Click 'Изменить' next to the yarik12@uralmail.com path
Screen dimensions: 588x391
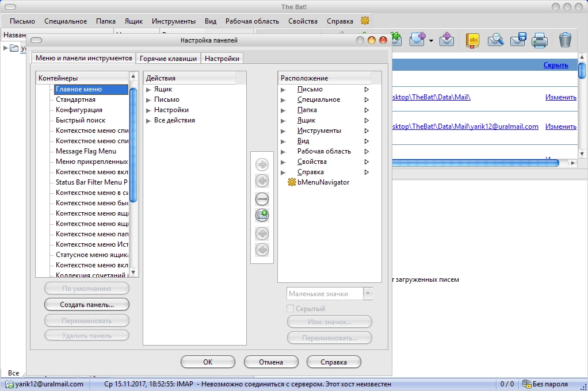pyautogui.click(x=560, y=126)
